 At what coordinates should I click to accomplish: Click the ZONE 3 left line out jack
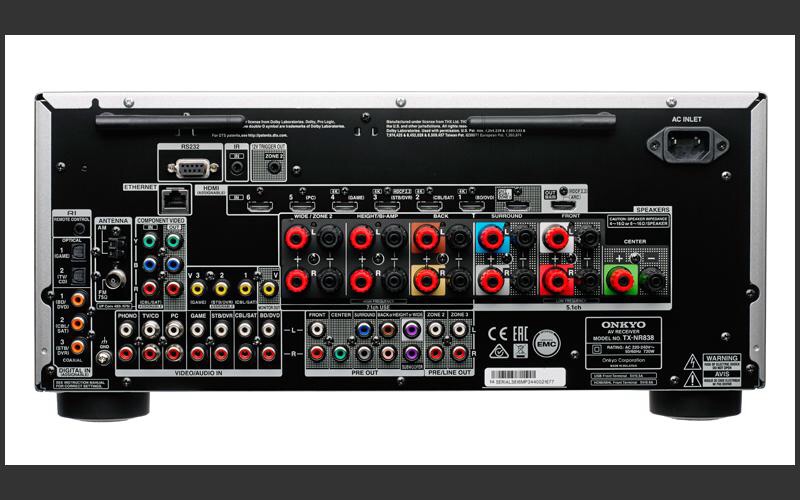tap(459, 330)
